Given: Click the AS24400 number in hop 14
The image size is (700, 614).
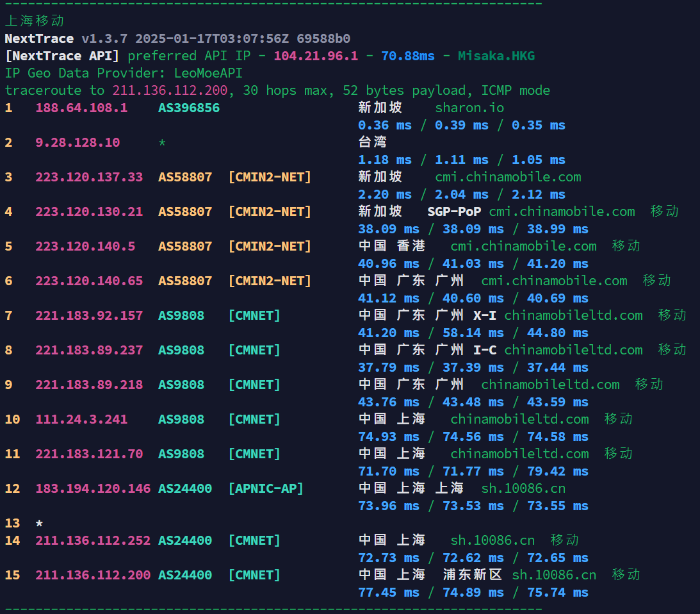Looking at the screenshot, I should click(x=185, y=540).
